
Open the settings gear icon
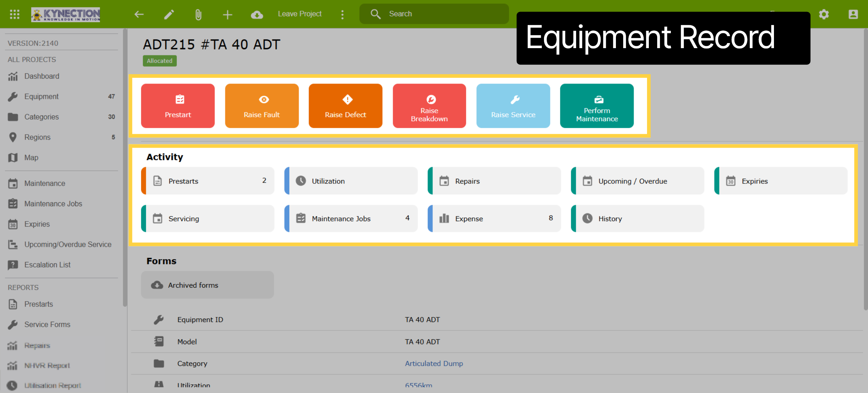824,14
